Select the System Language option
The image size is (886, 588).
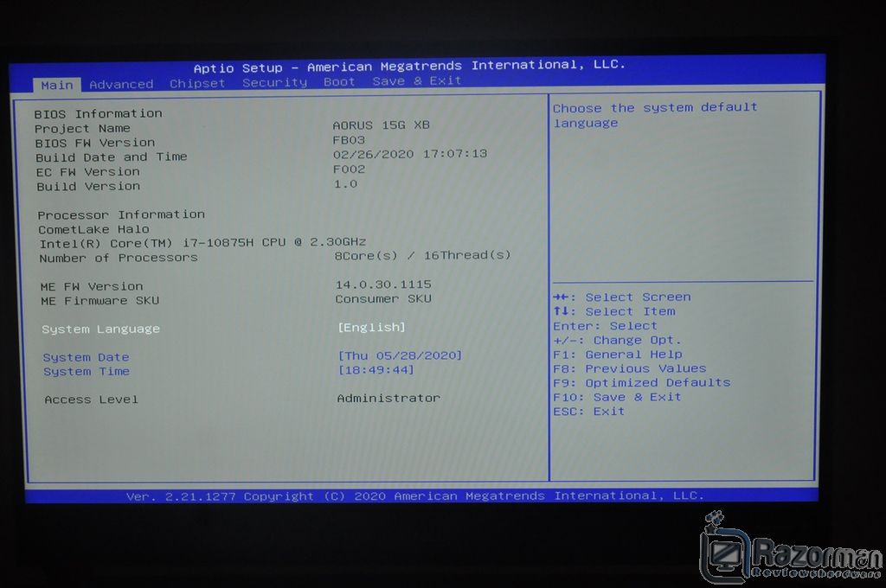tap(100, 329)
